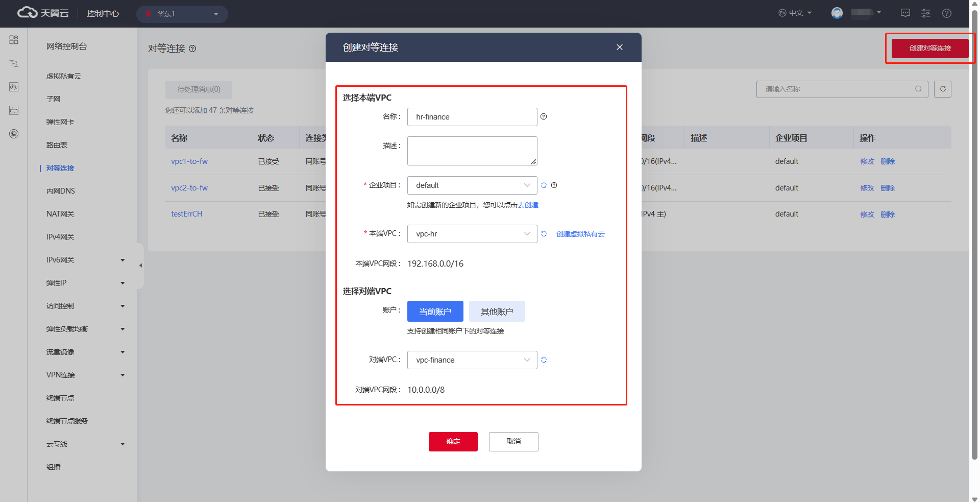Viewport: 980px width, 502px height.
Task: Select 其他账户 account option
Action: coord(497,312)
